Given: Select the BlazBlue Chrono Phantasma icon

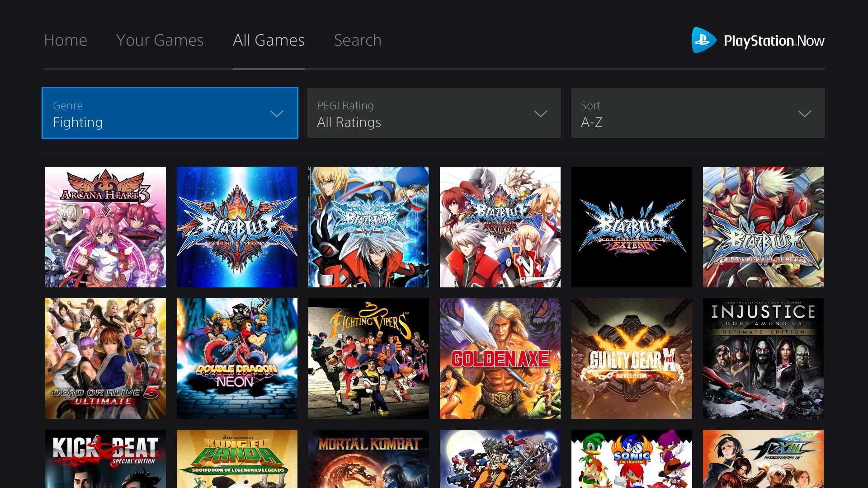Looking at the screenshot, I should [237, 227].
